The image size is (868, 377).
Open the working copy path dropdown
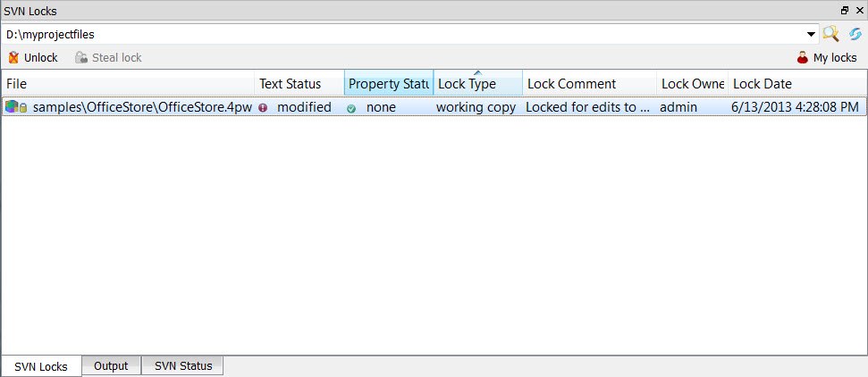point(812,34)
